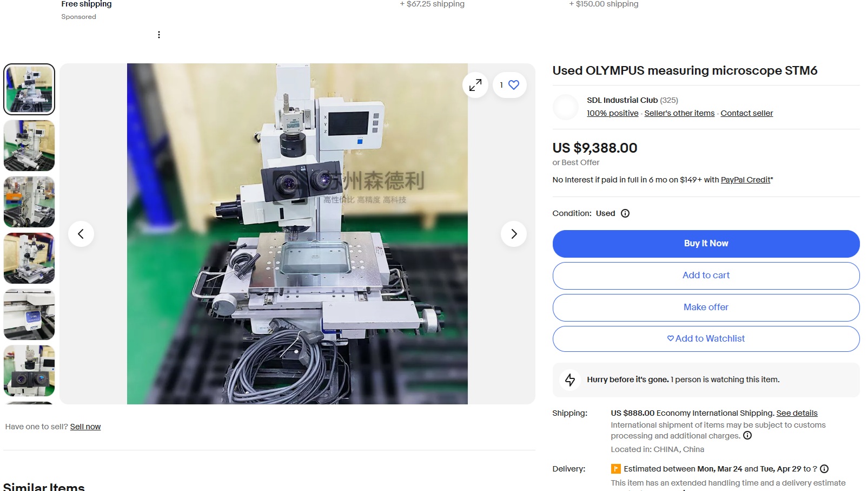
Task: Click the 'Free shipping' text
Action: pos(87,4)
